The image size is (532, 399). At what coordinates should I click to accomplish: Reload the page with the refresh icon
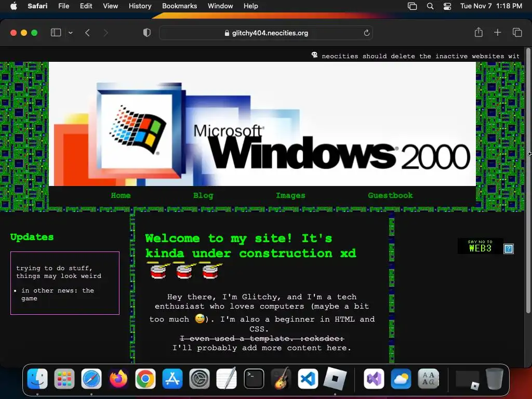tap(366, 33)
